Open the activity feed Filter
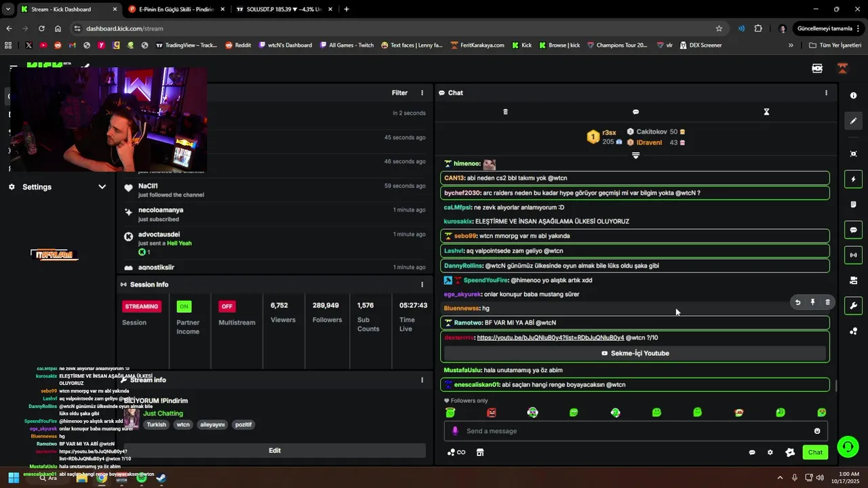868x488 pixels. (x=399, y=93)
